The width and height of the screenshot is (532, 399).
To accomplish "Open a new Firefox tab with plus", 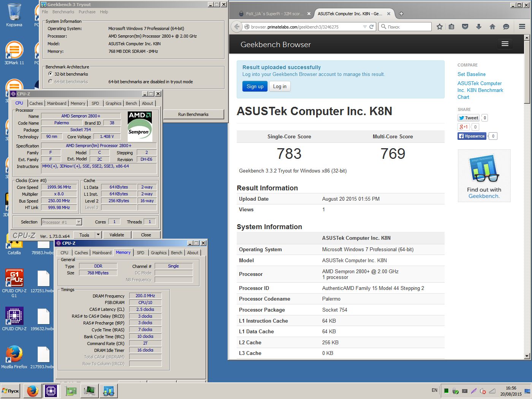I will tap(401, 14).
